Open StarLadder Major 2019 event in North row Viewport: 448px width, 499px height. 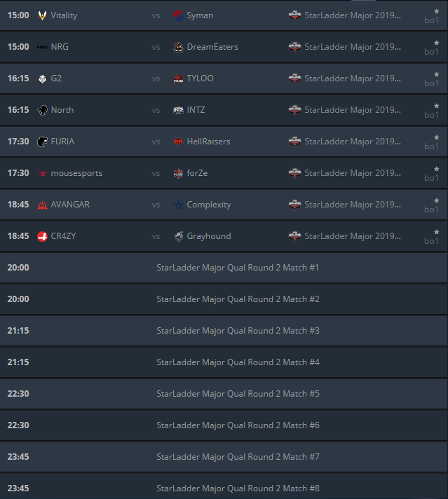pyautogui.click(x=352, y=110)
